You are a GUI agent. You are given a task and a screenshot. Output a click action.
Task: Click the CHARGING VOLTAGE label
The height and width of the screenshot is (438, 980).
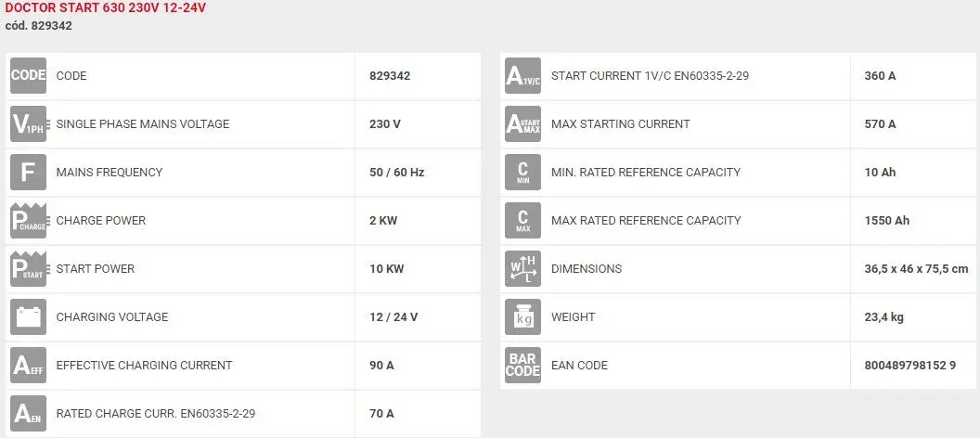pos(112,316)
